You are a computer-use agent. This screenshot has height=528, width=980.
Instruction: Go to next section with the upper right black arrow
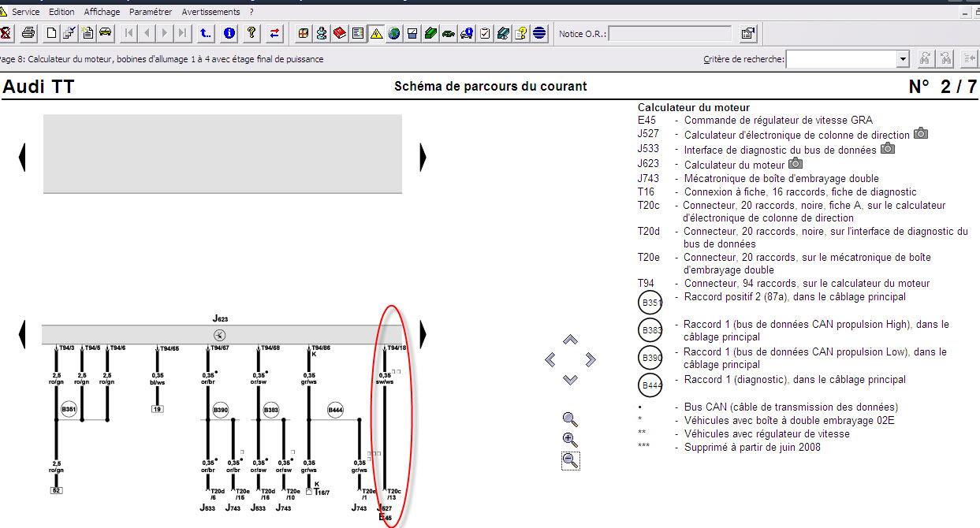tap(423, 158)
